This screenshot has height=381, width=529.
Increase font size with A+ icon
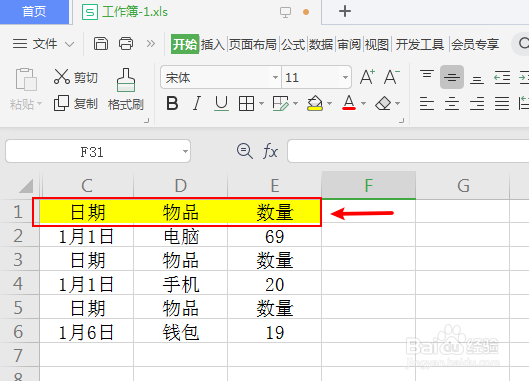(367, 77)
